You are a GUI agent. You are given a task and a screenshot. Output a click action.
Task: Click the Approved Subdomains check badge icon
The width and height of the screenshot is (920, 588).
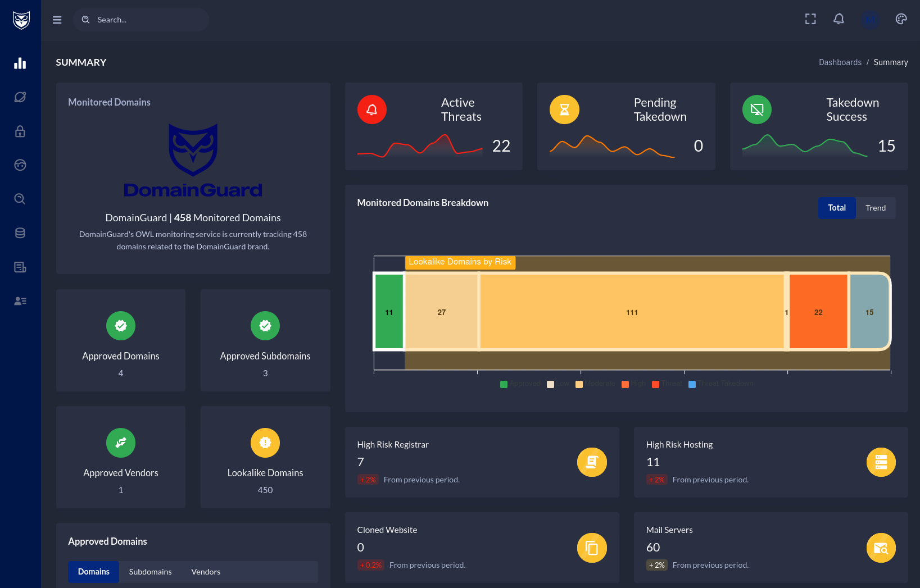pyautogui.click(x=265, y=326)
